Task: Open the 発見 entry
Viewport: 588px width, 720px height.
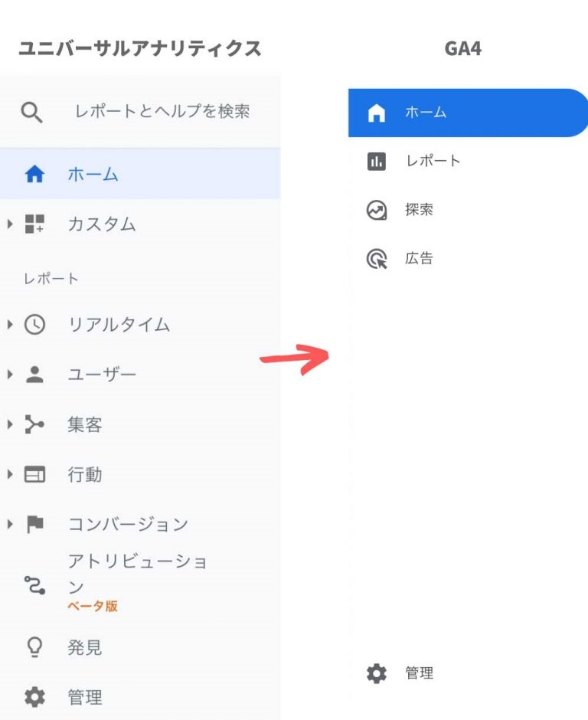Action: [x=85, y=647]
